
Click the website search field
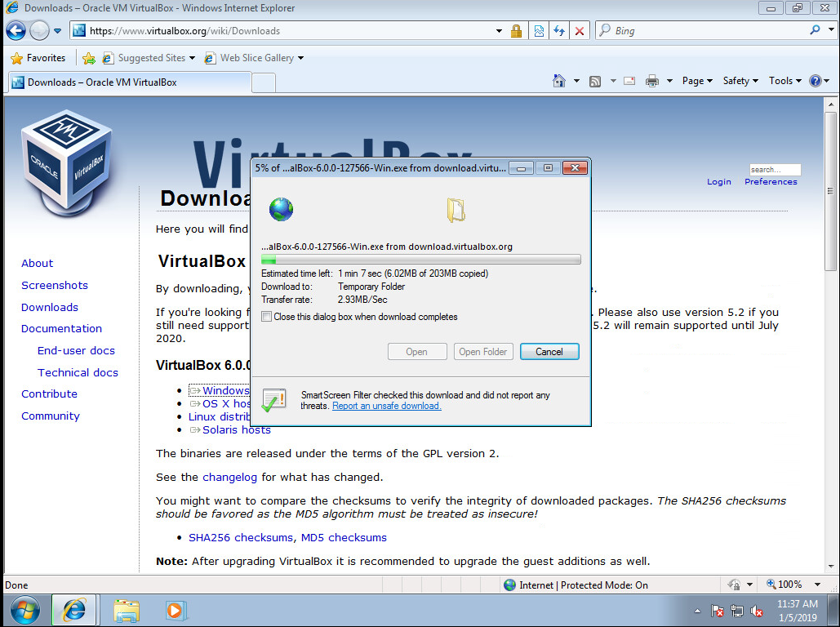pos(775,169)
